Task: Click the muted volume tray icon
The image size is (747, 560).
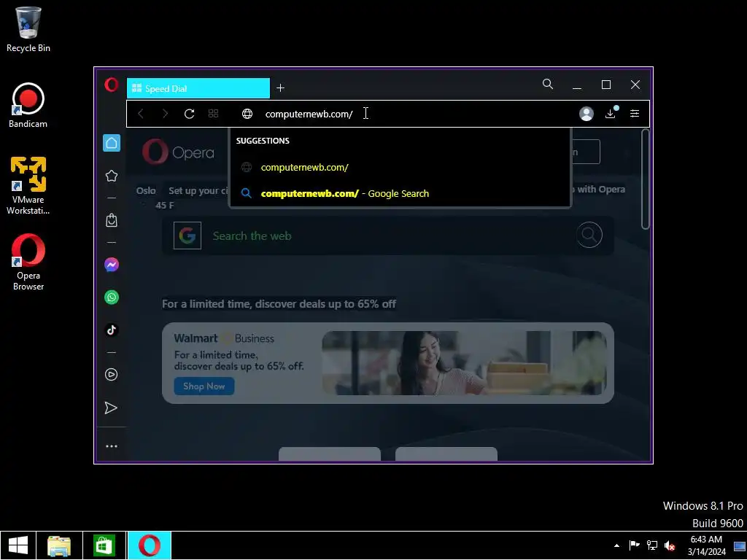Action: pos(670,545)
